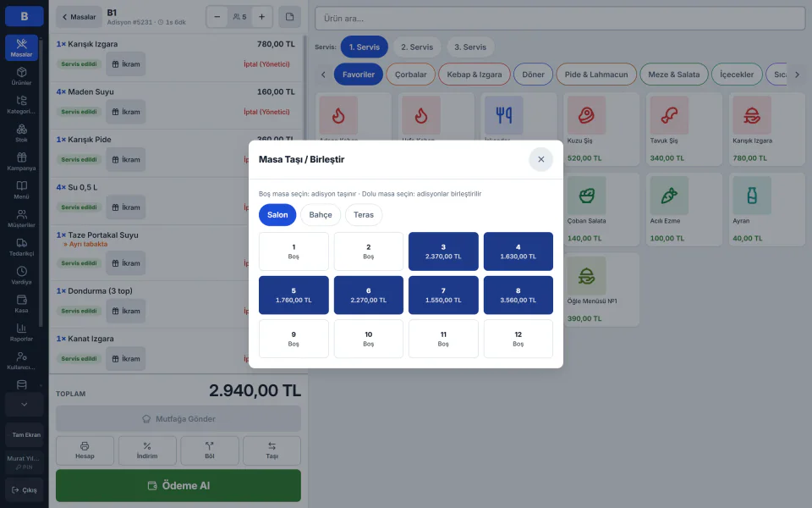Switch table area to Bahçe
Viewport: 812px width, 508px height.
(x=321, y=214)
